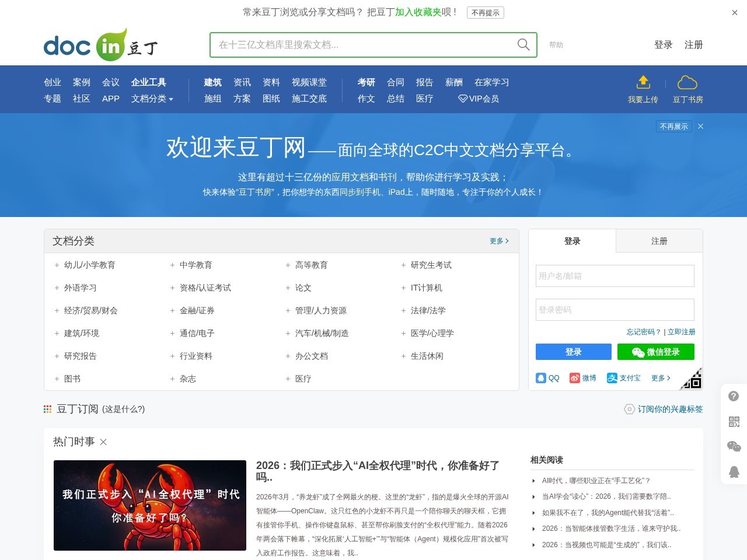Screen dimensions: 747x560
Task: Click the docin 豆丁 site logo
Action: (99, 44)
